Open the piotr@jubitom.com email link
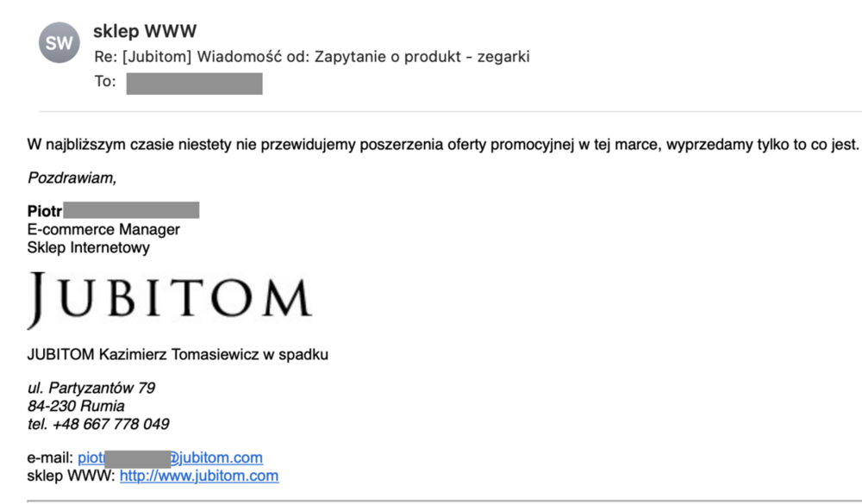 pyautogui.click(x=171, y=457)
